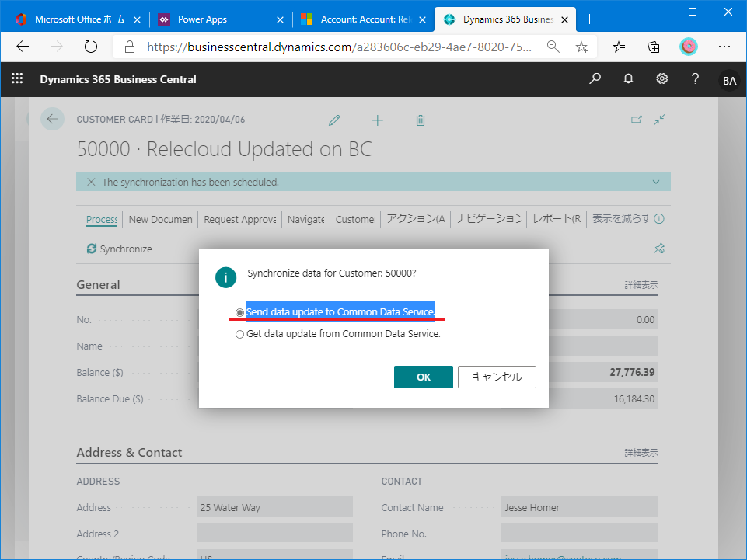Show more General fields via 詳細表示
Screen dimensions: 747x560
click(x=641, y=285)
